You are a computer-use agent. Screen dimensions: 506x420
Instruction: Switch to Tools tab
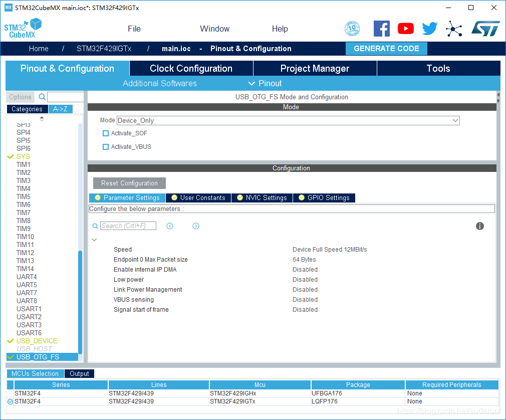[438, 68]
